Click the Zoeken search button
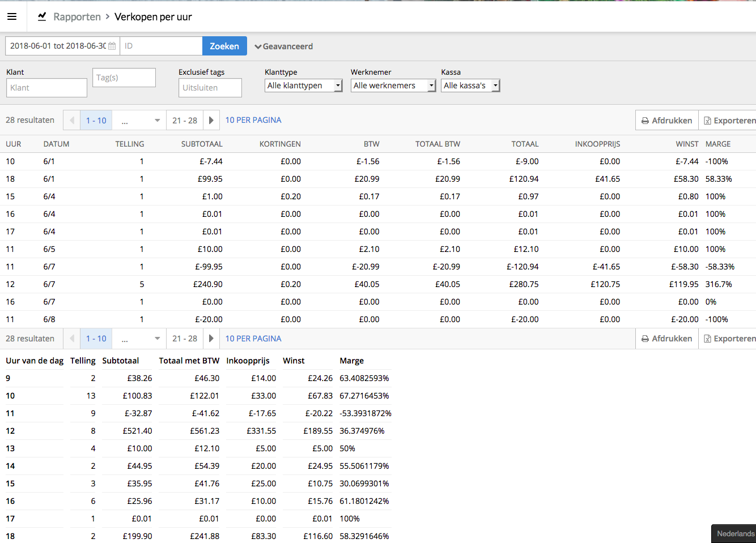Image resolution: width=756 pixels, height=543 pixels. click(x=224, y=46)
